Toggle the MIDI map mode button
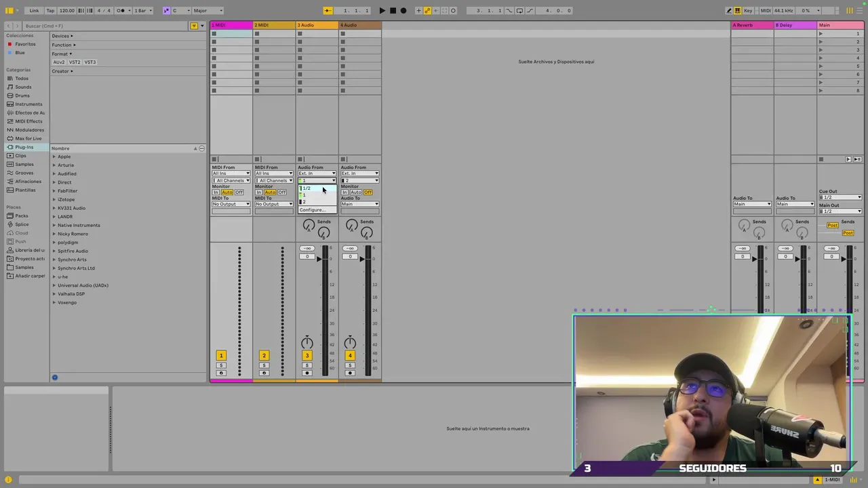The image size is (868, 488). click(765, 10)
